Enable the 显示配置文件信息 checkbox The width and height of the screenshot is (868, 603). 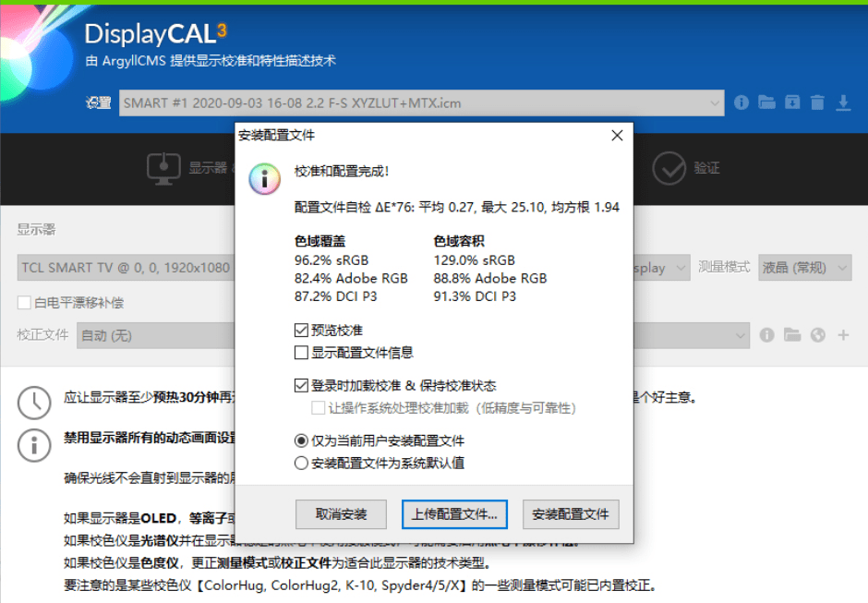coord(301,353)
